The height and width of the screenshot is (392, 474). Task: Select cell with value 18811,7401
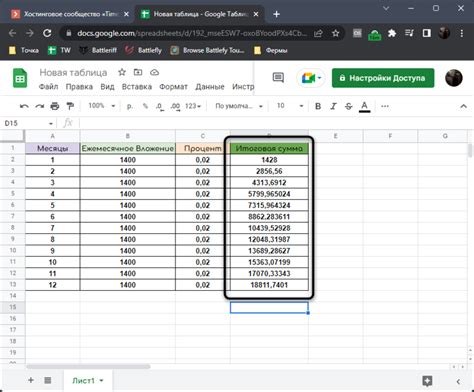[269, 285]
